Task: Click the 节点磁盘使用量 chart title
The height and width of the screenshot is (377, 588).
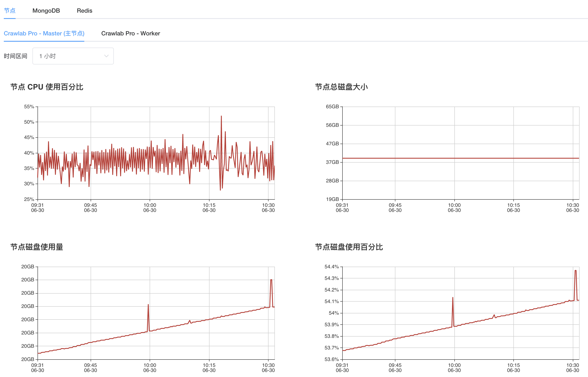Action: (x=37, y=247)
